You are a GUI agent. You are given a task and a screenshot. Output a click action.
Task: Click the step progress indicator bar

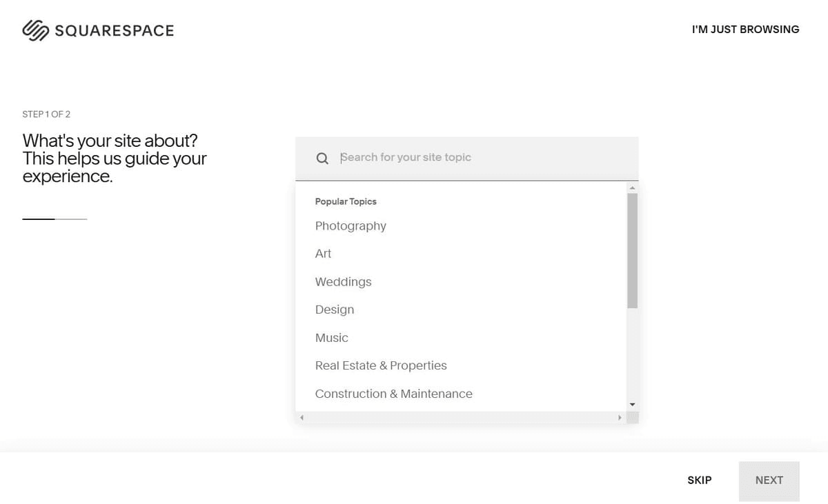coord(55,219)
